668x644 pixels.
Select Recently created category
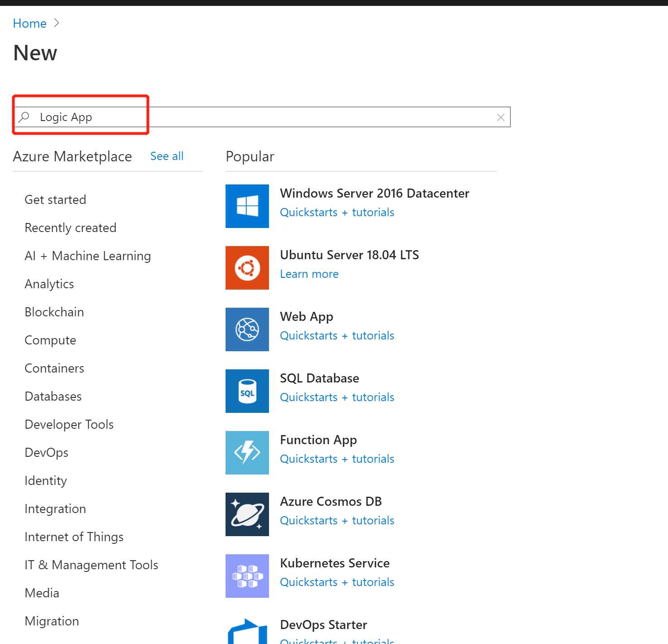[x=71, y=228]
